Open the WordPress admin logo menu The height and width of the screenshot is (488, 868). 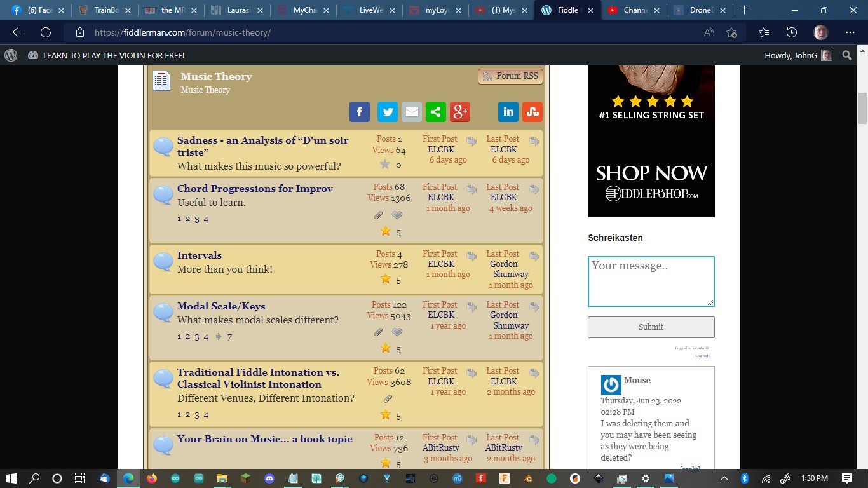point(11,55)
